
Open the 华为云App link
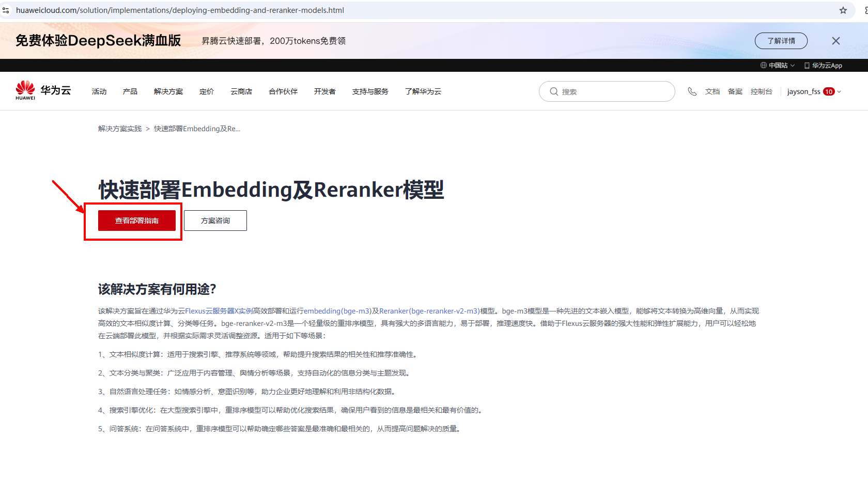click(823, 66)
